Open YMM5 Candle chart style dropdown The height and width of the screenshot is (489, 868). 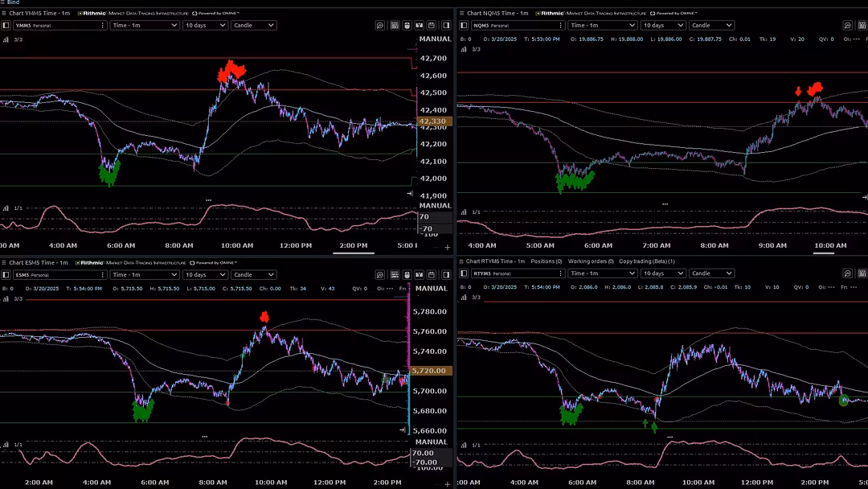pos(253,26)
